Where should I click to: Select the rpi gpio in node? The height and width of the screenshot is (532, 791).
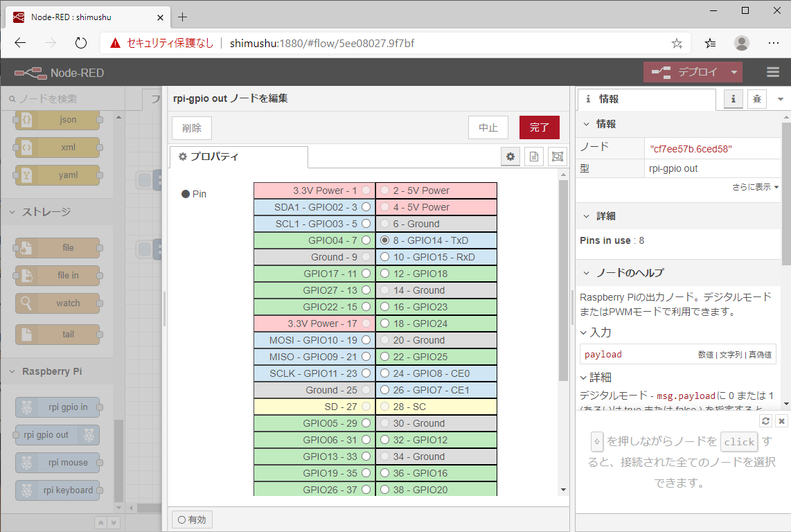coord(57,407)
